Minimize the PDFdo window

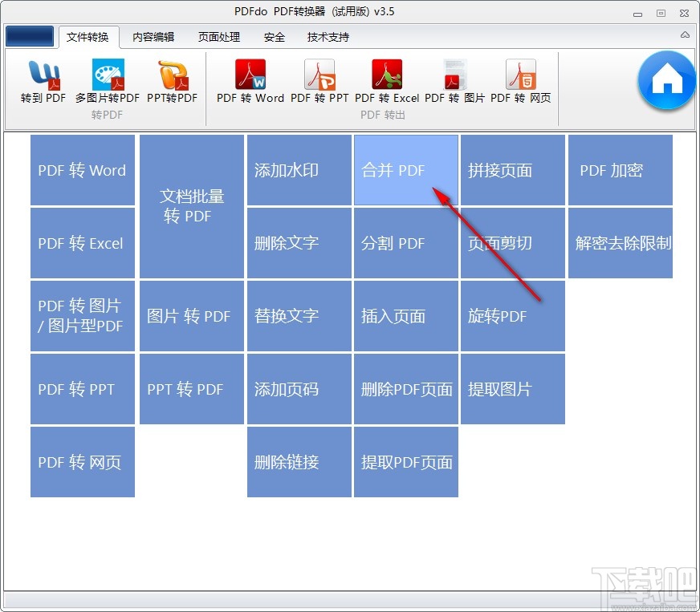[637, 14]
